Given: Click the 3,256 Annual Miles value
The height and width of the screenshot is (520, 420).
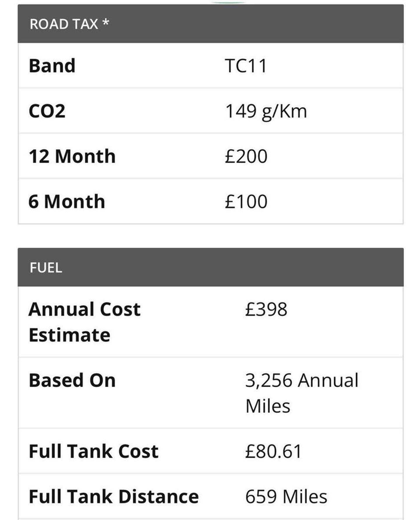Looking at the screenshot, I should pyautogui.click(x=301, y=393).
